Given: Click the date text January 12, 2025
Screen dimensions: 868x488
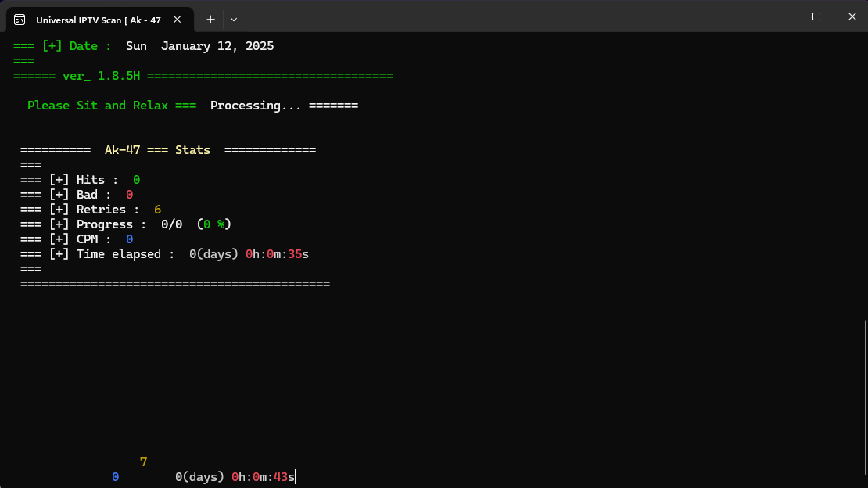Looking at the screenshot, I should [217, 46].
